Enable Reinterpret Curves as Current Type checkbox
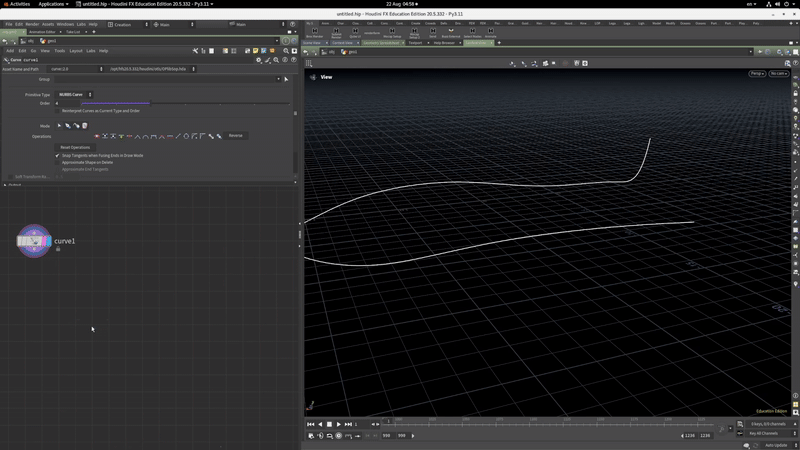Image resolution: width=800 pixels, height=450 pixels. click(x=57, y=111)
